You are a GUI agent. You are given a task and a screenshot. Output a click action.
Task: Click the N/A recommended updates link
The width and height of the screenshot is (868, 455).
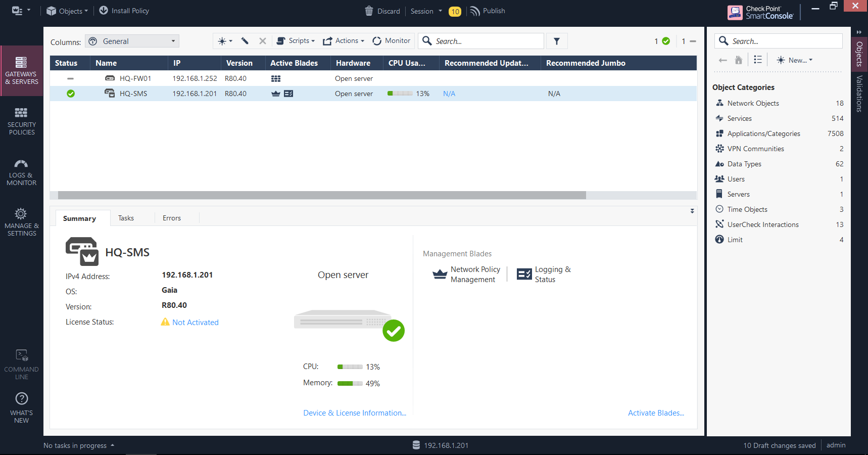[x=449, y=94]
